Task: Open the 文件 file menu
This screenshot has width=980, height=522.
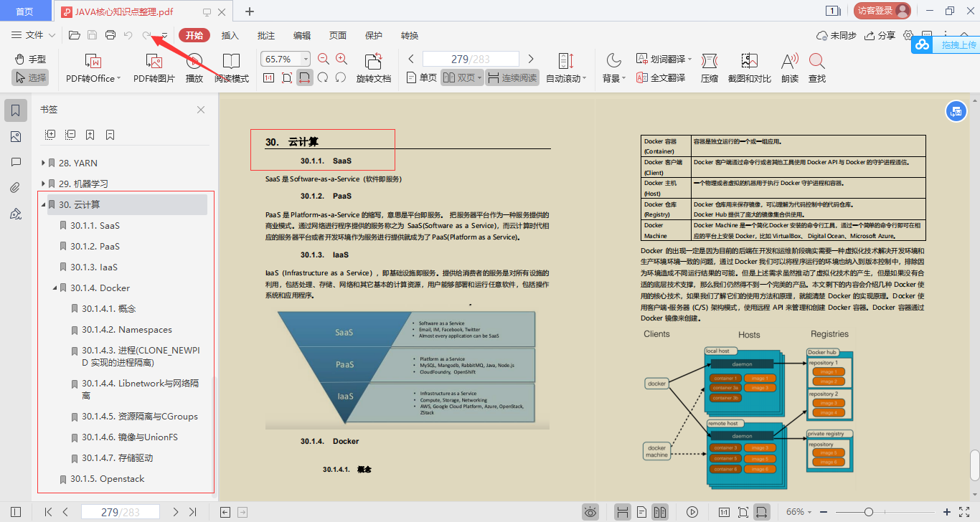Action: (34, 35)
